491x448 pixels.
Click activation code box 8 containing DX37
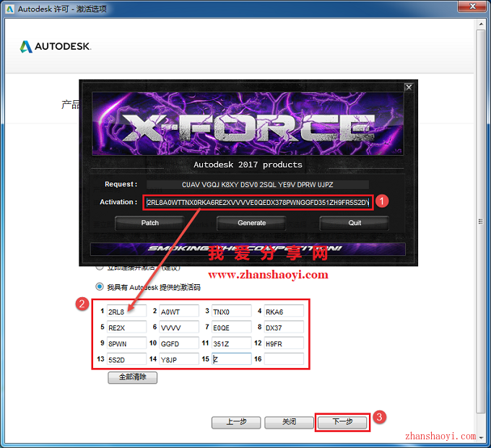pos(284,328)
